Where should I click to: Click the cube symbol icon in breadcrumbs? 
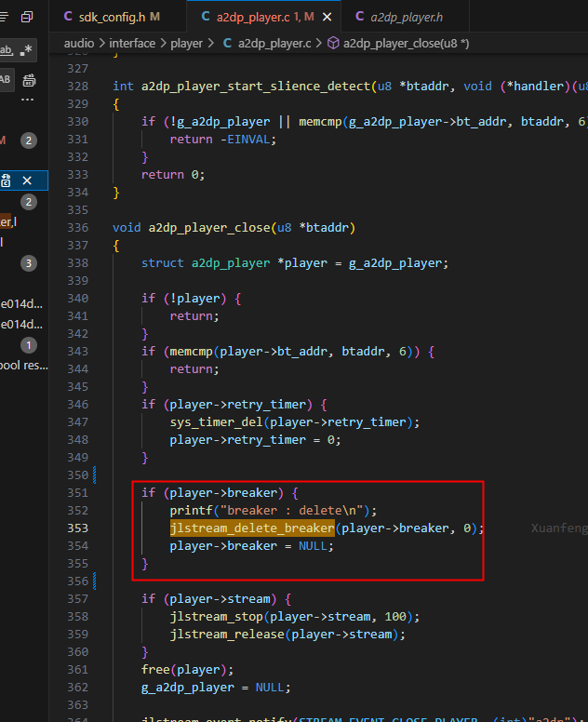pyautogui.click(x=333, y=44)
